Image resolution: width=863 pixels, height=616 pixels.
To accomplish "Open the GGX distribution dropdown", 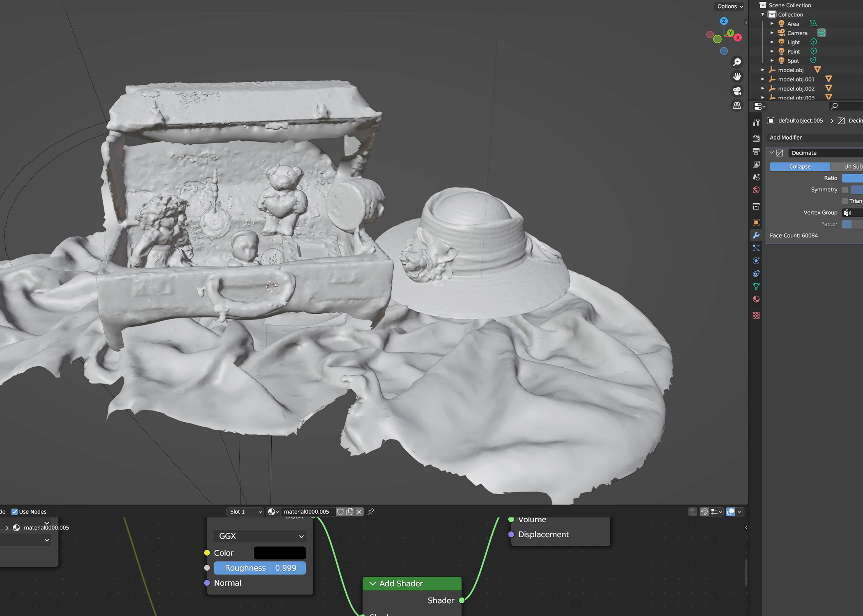I will point(260,536).
